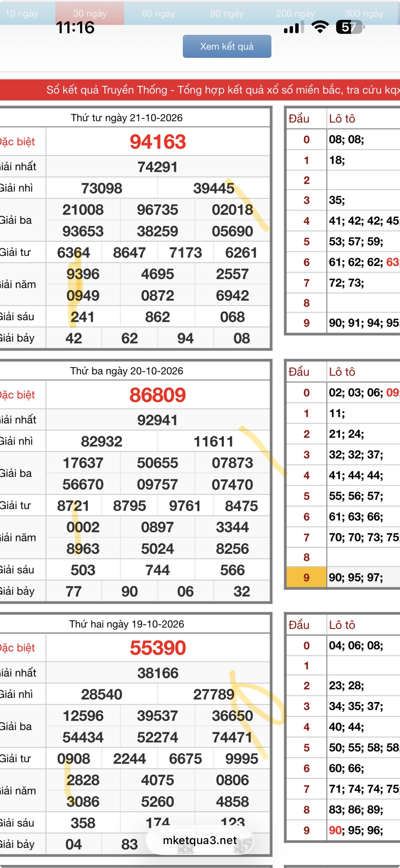
Task: Select lô tô row 21; 24;
Action: pyautogui.click(x=346, y=434)
